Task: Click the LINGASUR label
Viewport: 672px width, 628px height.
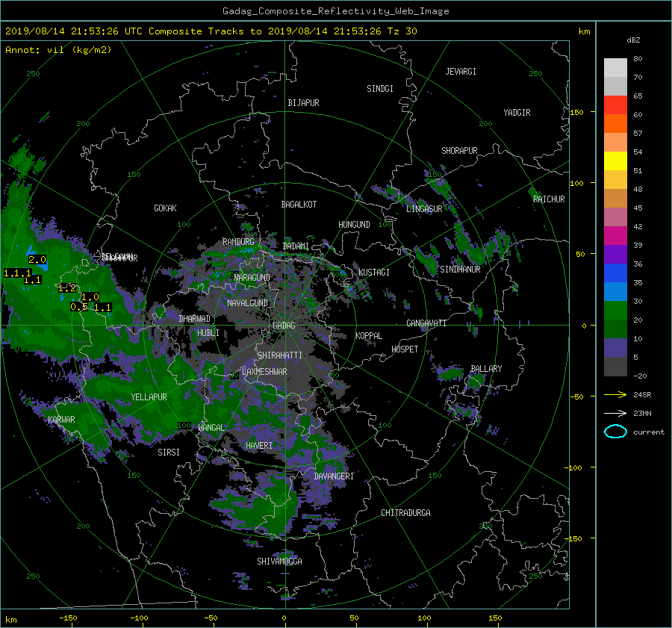Action: coord(424,209)
